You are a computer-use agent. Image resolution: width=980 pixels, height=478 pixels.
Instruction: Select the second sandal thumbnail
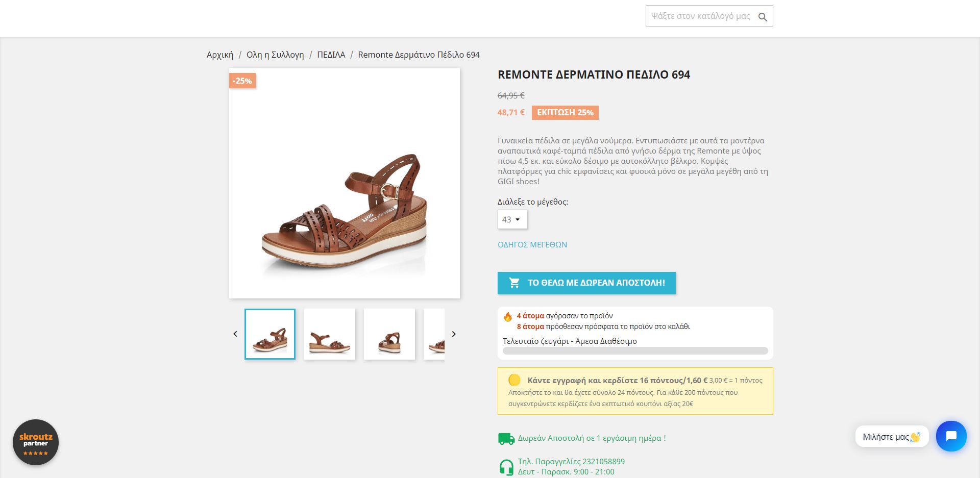coord(330,334)
